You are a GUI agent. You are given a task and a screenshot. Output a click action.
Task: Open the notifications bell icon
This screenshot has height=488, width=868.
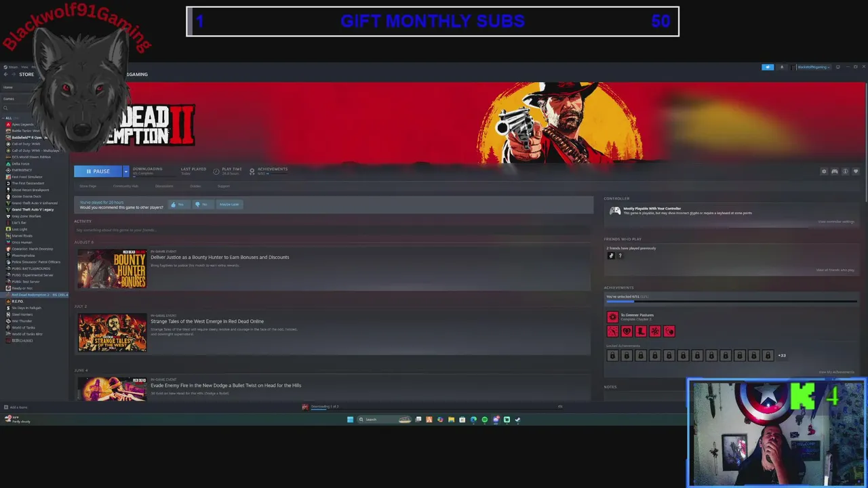click(x=781, y=67)
